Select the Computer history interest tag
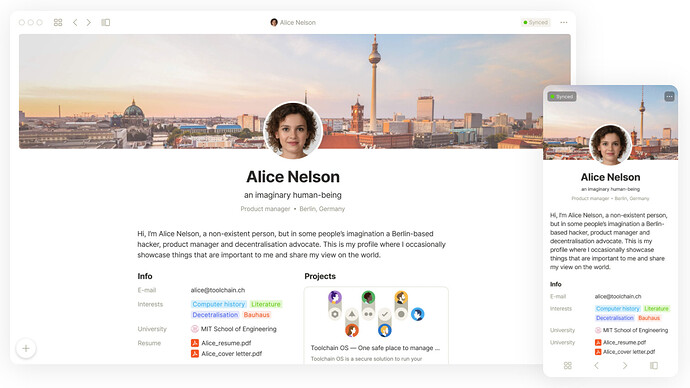This screenshot has width=690, height=388. click(x=218, y=304)
